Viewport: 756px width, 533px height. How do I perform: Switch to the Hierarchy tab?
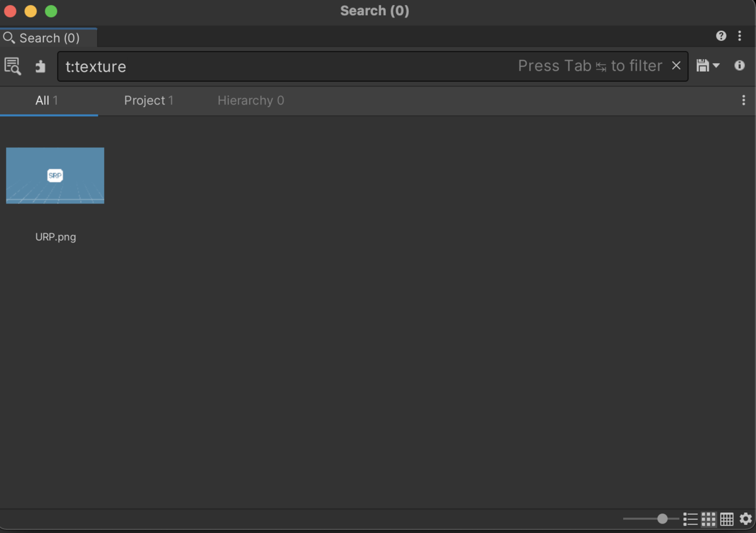(x=251, y=101)
